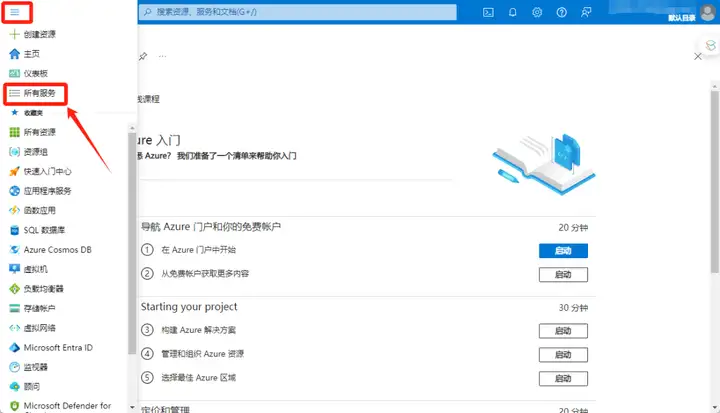Click 启动 for 选择最佳 Azure 区域

[x=563, y=379]
